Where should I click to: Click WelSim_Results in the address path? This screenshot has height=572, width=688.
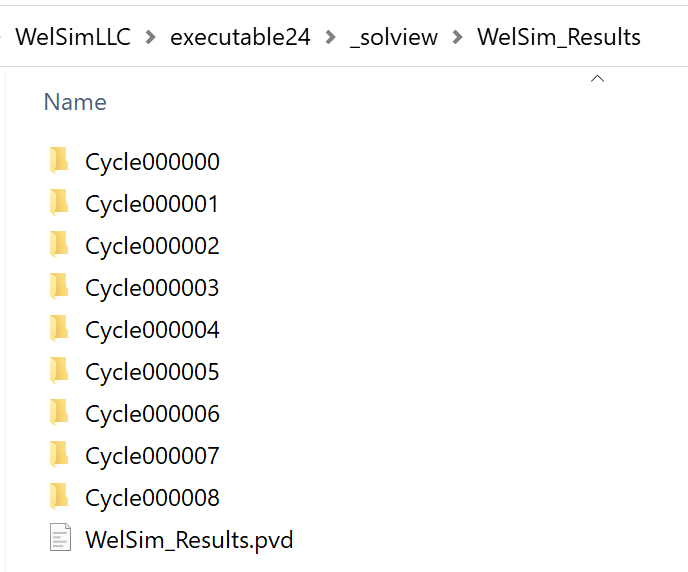click(559, 37)
